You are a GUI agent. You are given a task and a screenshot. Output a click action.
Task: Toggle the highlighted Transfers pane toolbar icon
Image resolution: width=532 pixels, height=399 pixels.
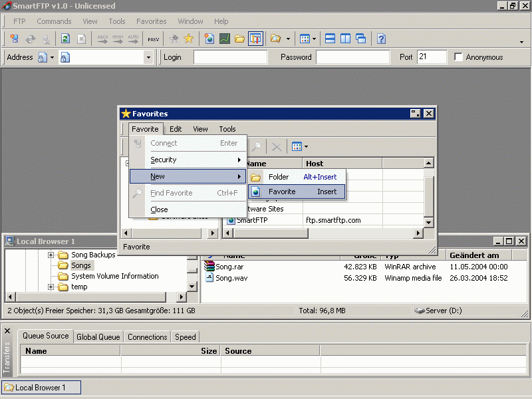pyautogui.click(x=255, y=39)
